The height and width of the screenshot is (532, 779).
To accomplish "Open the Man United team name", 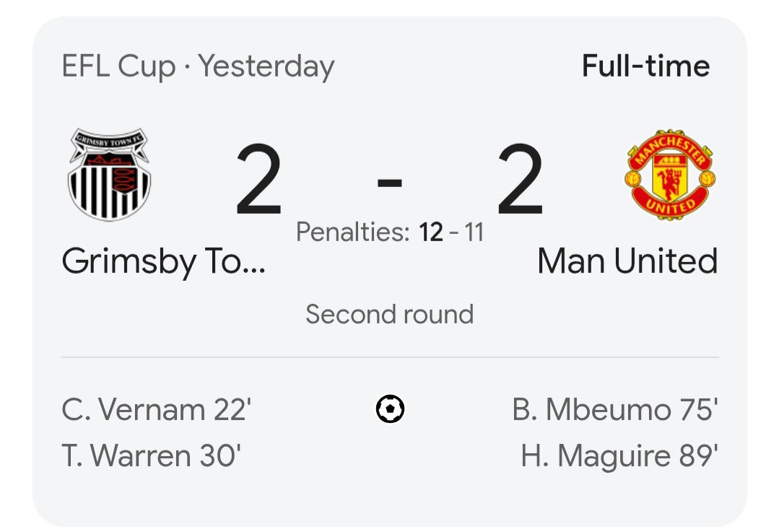I will pos(627,261).
